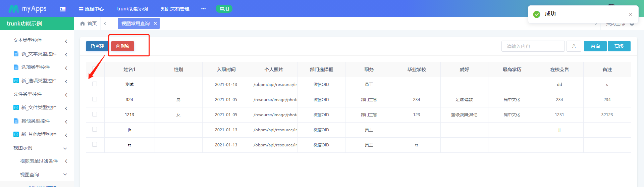The image size is (644, 187).
Task: Check the row named jh
Action: click(95, 129)
